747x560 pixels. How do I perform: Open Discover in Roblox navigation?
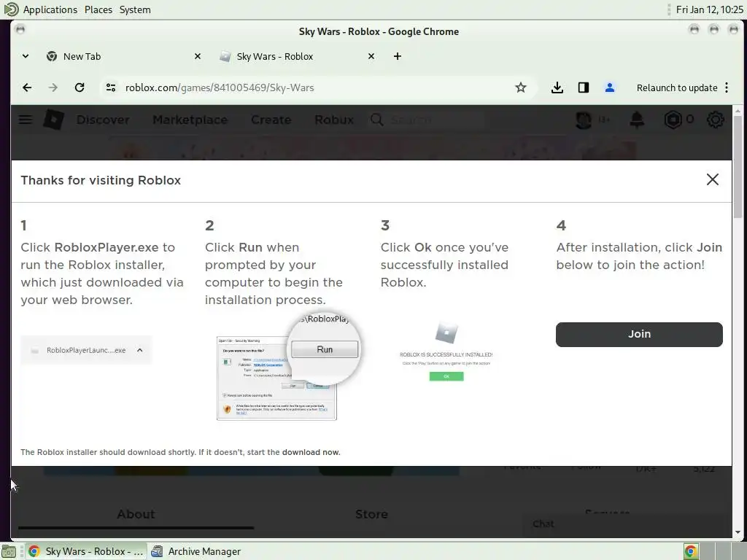tap(103, 120)
